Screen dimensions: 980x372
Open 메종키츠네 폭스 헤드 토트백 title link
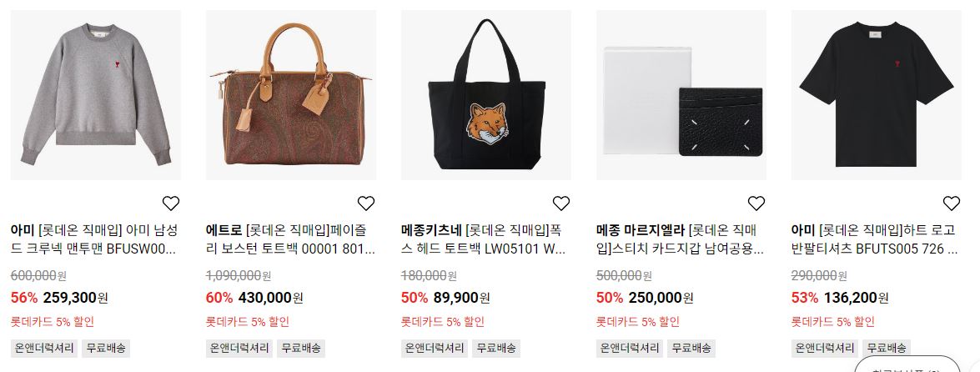(485, 239)
